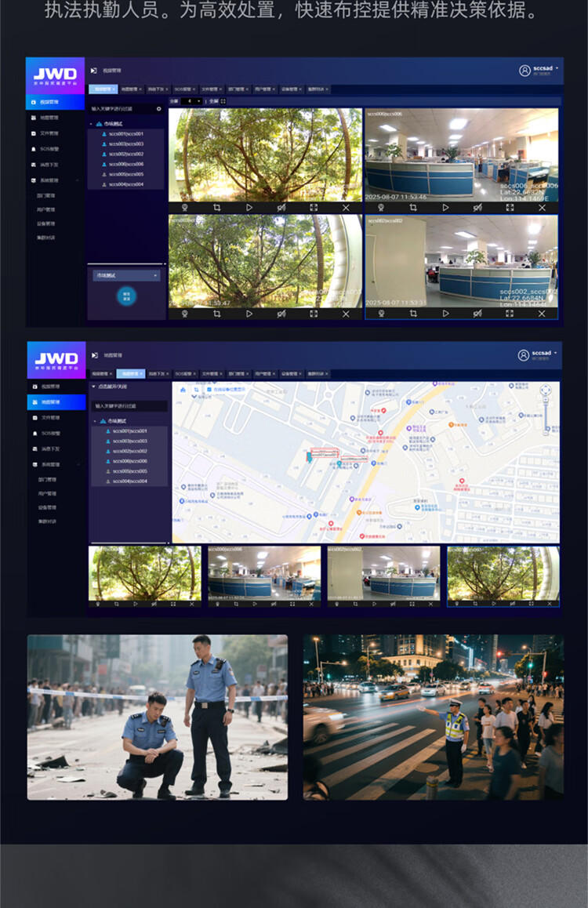Image resolution: width=588 pixels, height=908 pixels.
Task: Expand 系统管理 in the upper screen sidebar
Action: point(55,180)
